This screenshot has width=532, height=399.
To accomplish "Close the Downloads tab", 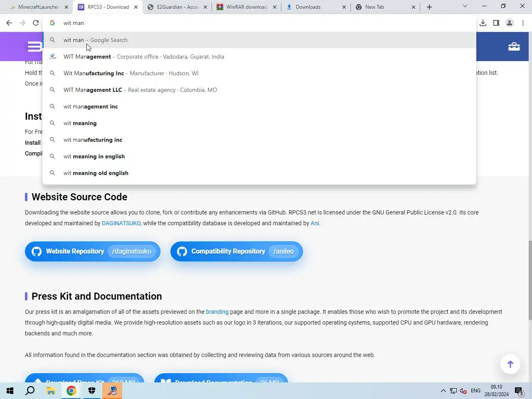I will 344,7.
